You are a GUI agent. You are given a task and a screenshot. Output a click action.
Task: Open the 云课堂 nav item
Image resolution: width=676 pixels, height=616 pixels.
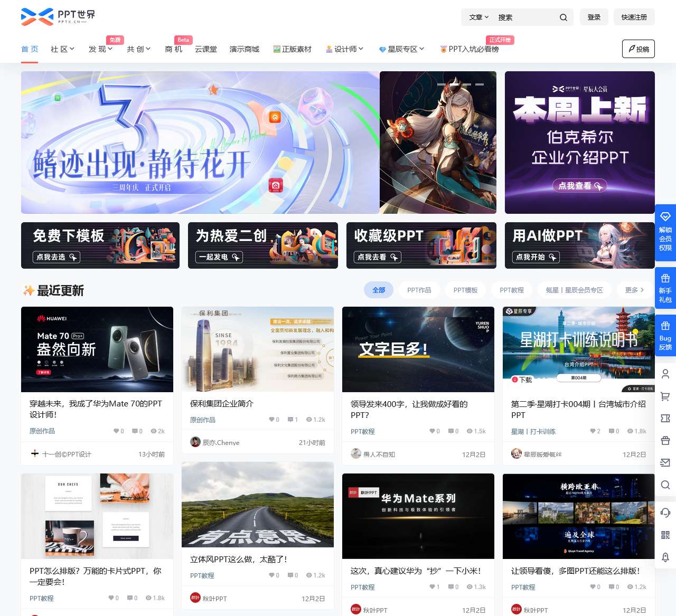click(x=206, y=49)
